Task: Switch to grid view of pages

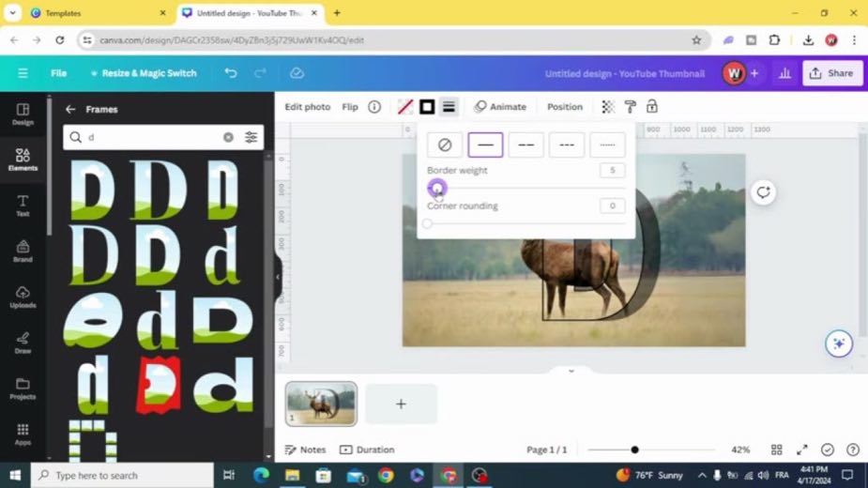Action: pyautogui.click(x=777, y=450)
